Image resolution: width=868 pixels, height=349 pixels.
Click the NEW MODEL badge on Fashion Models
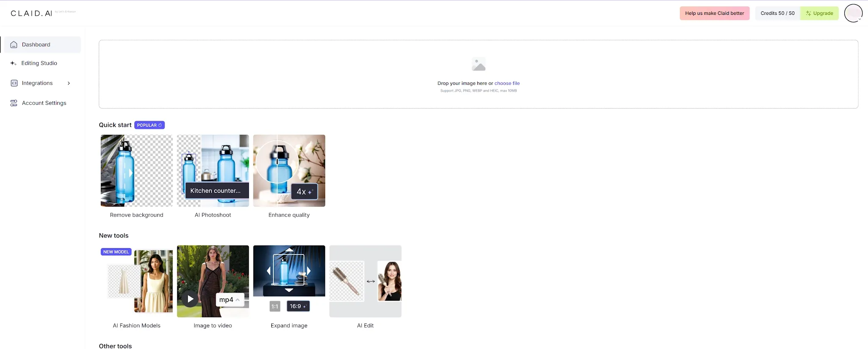point(116,252)
